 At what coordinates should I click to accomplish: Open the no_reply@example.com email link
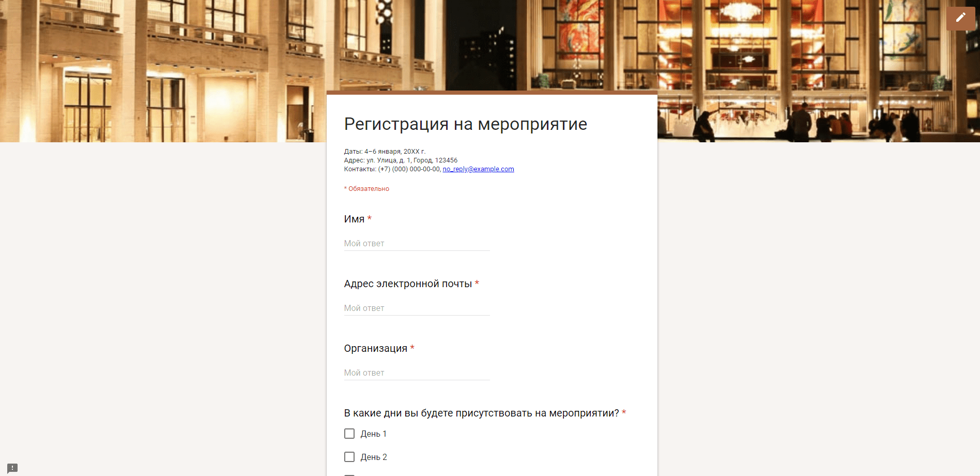pos(478,169)
